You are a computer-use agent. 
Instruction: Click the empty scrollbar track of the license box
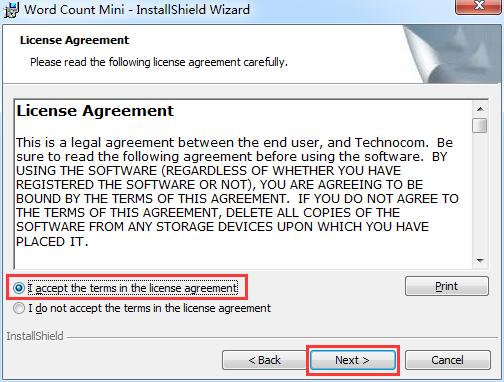click(480, 193)
